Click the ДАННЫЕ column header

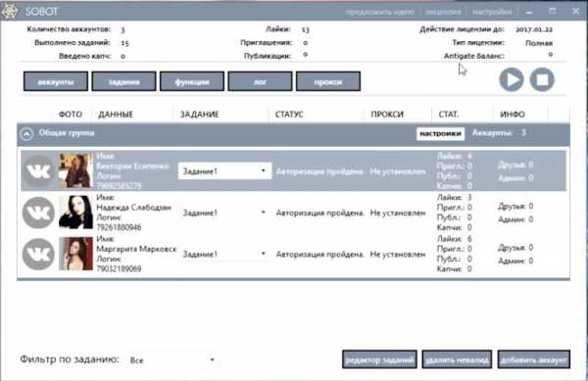point(116,115)
